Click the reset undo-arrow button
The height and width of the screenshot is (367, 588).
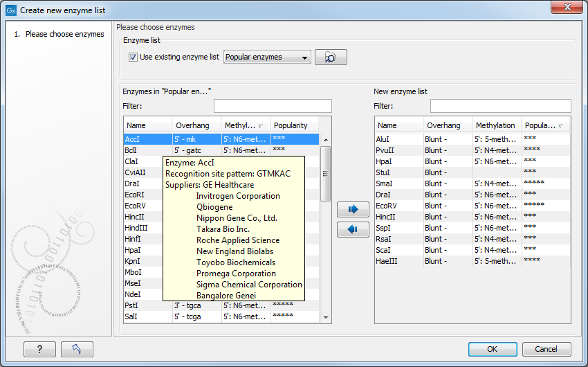77,349
